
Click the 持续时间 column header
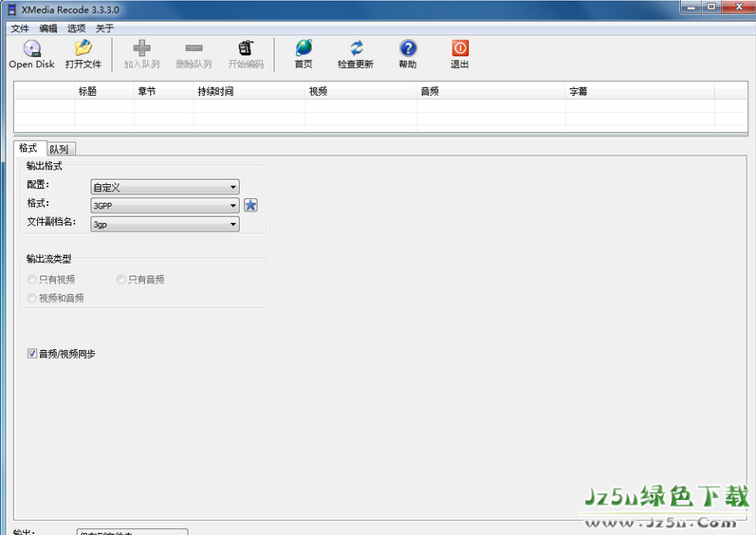click(249, 92)
